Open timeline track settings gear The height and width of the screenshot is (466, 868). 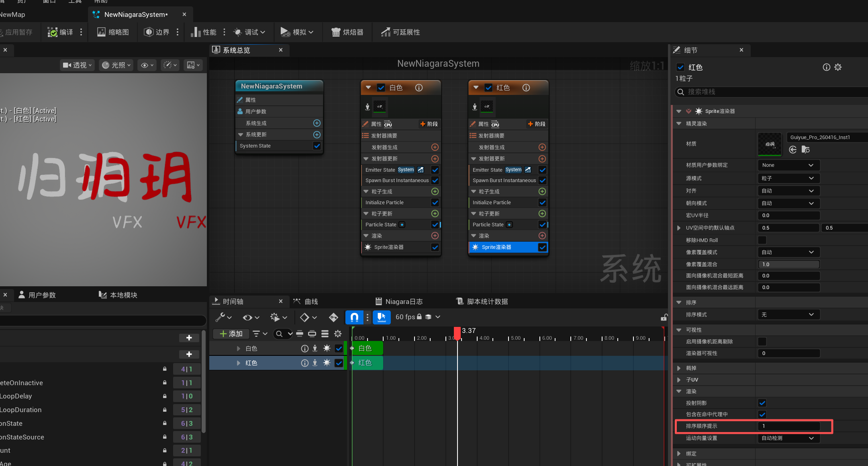pyautogui.click(x=338, y=334)
